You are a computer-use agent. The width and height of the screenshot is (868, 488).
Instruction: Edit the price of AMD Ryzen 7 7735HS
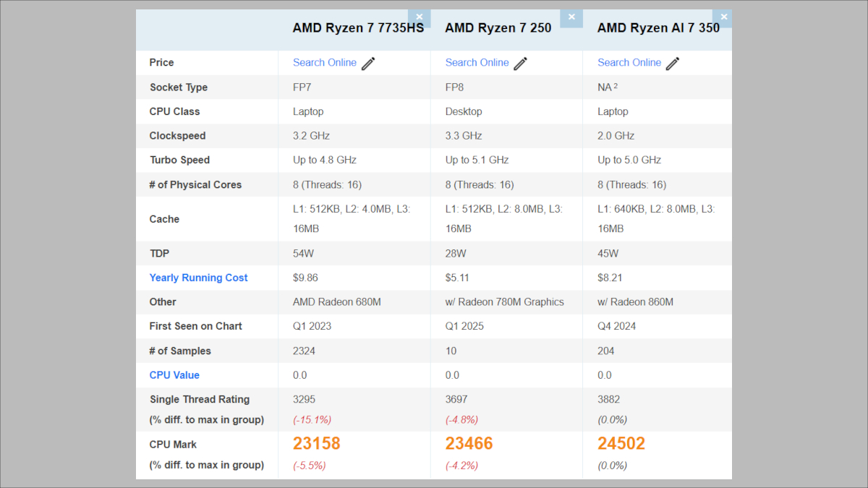pos(368,63)
